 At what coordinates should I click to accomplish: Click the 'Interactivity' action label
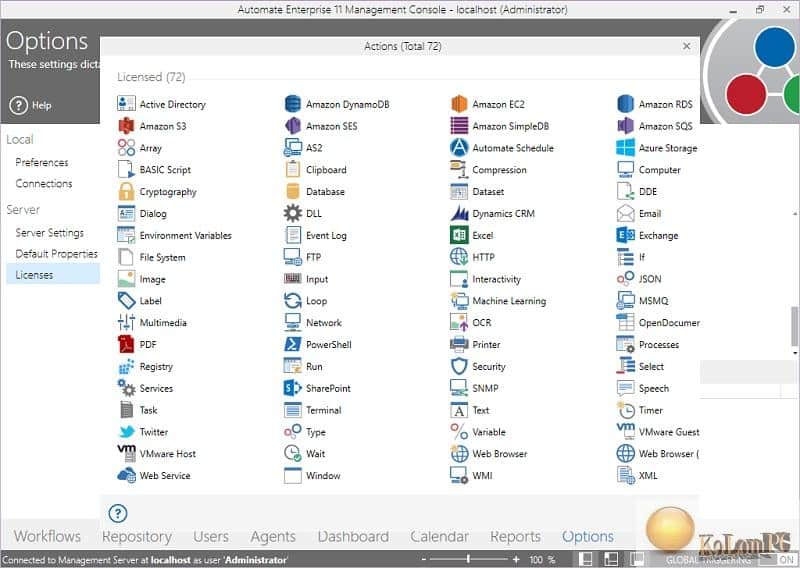click(x=496, y=279)
